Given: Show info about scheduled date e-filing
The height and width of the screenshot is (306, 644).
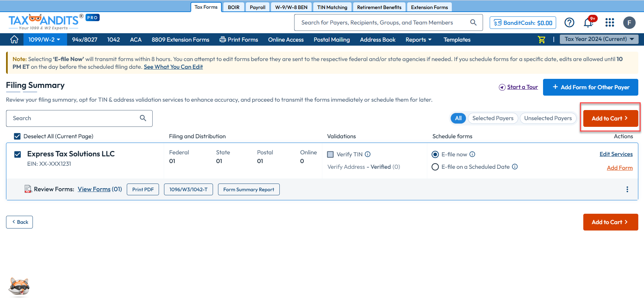Looking at the screenshot, I should 515,167.
